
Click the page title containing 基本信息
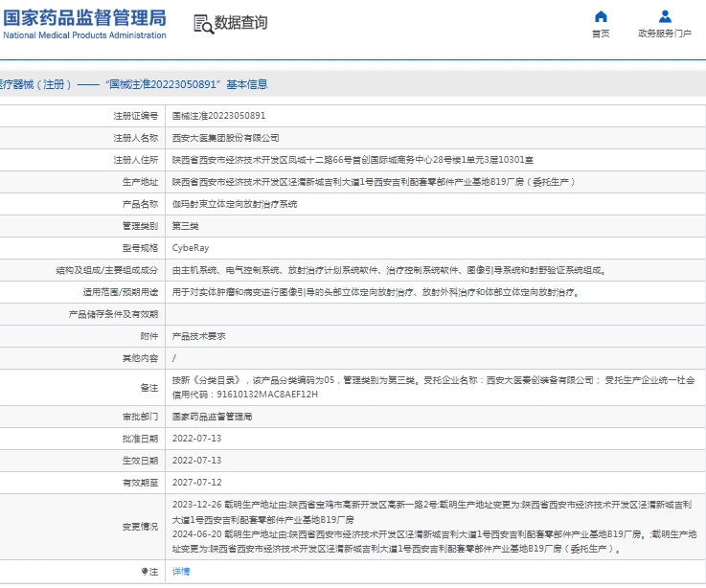click(134, 84)
